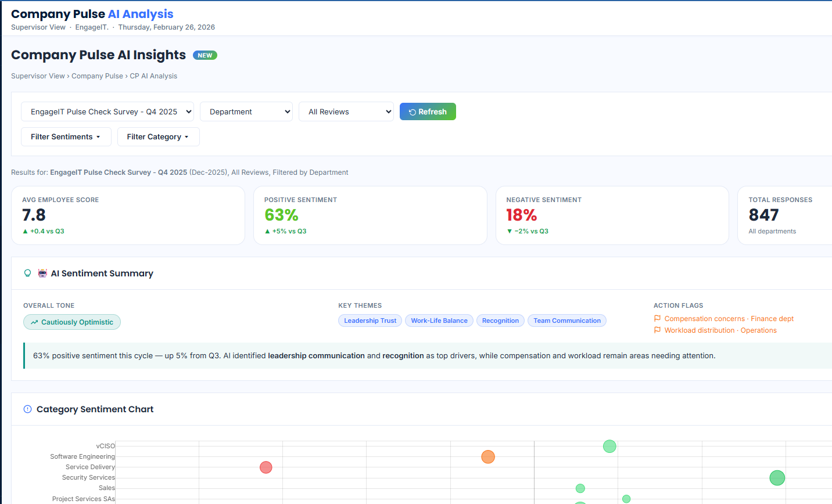The image size is (832, 504).
Task: Open Workload distribution Operations flag
Action: coord(715,330)
